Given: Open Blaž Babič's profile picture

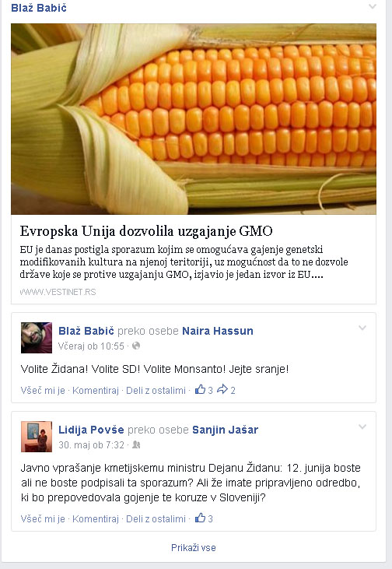Looking at the screenshot, I should pos(37,338).
